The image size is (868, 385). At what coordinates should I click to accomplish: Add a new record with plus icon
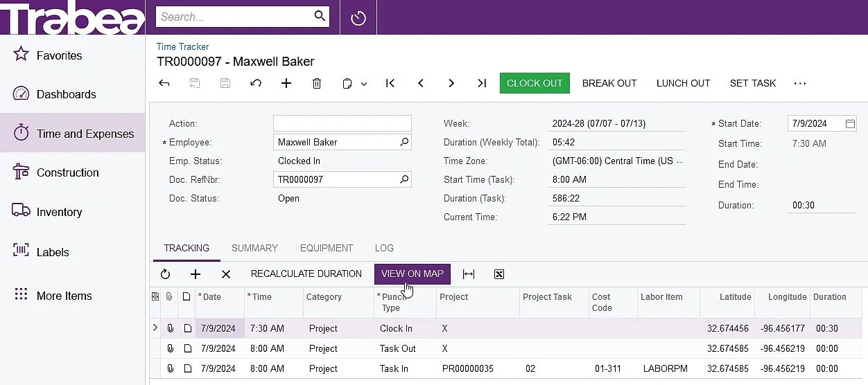286,83
